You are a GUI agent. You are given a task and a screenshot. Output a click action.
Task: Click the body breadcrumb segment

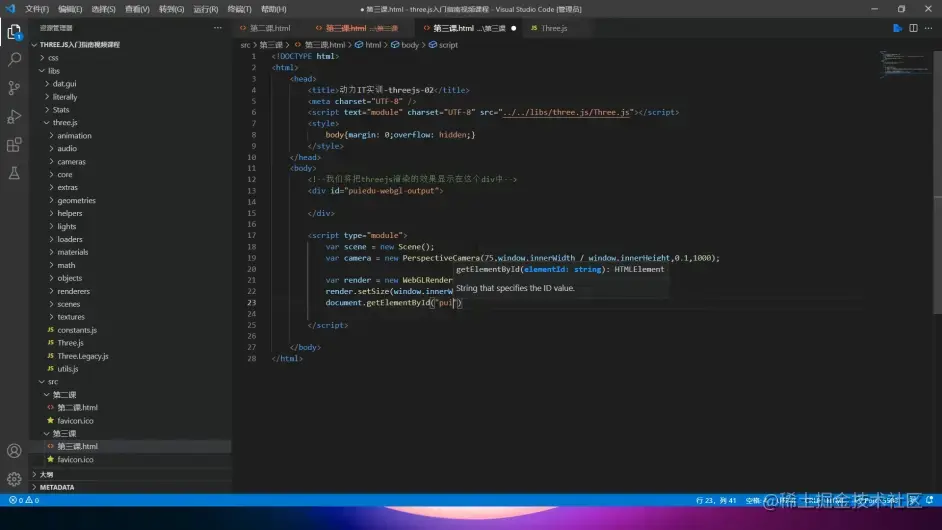click(410, 45)
